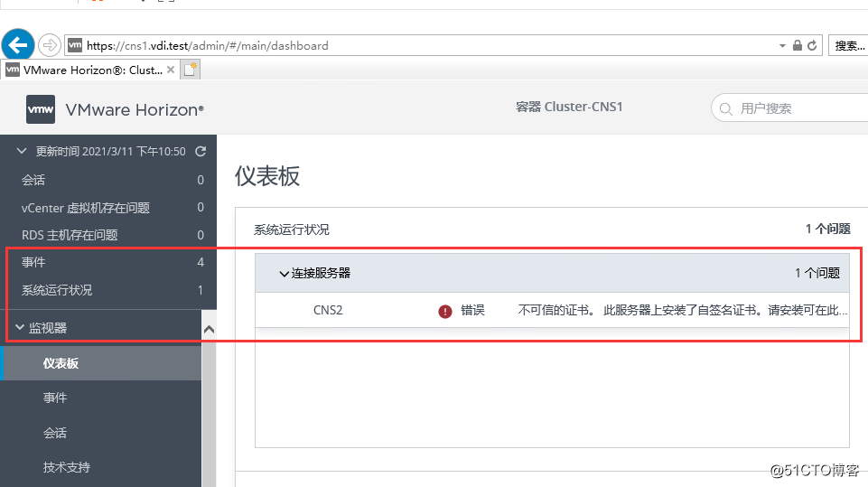Open a new browser tab

(x=191, y=70)
